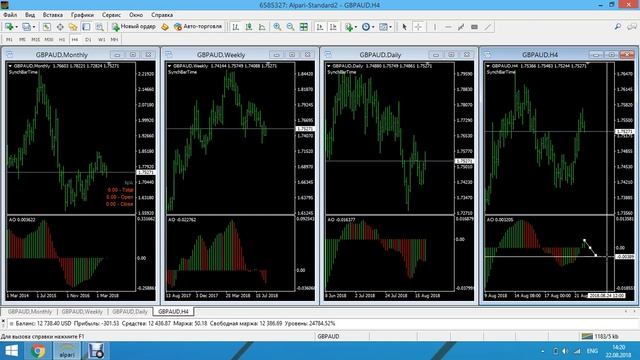
Task: Toggle the Terminal panel icon
Action: pos(86,27)
